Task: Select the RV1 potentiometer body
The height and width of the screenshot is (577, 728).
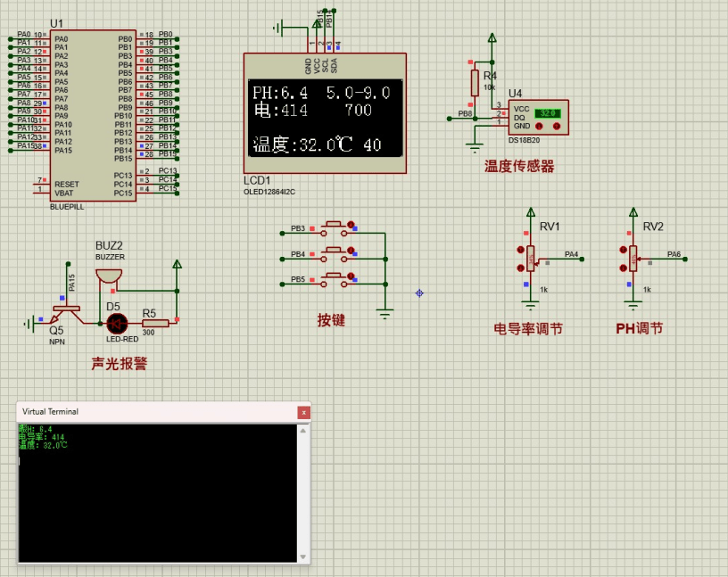Action: click(530, 259)
